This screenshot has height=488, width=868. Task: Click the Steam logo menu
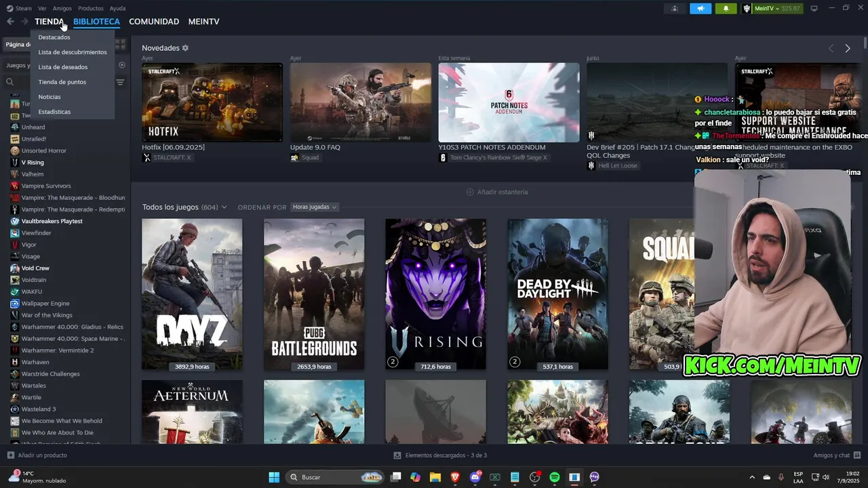coord(9,8)
